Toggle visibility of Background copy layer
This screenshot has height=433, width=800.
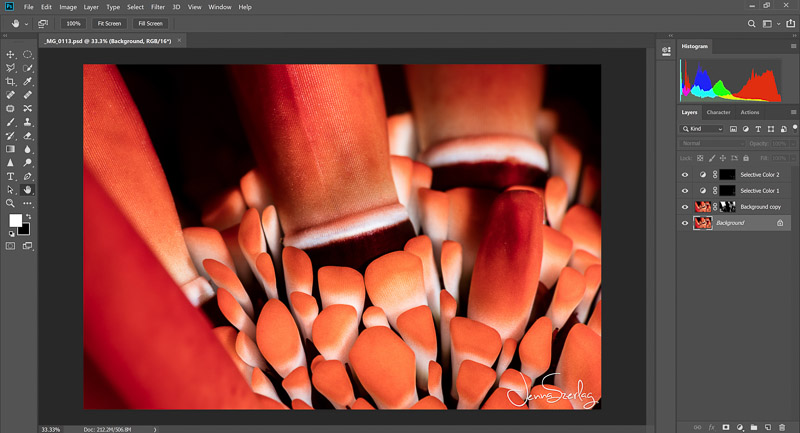click(x=685, y=206)
